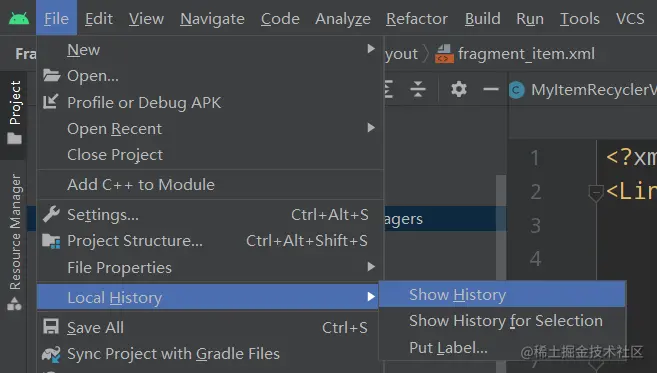
Task: Click the class icon on the MyItemRecyclerV tab
Action: point(517,90)
